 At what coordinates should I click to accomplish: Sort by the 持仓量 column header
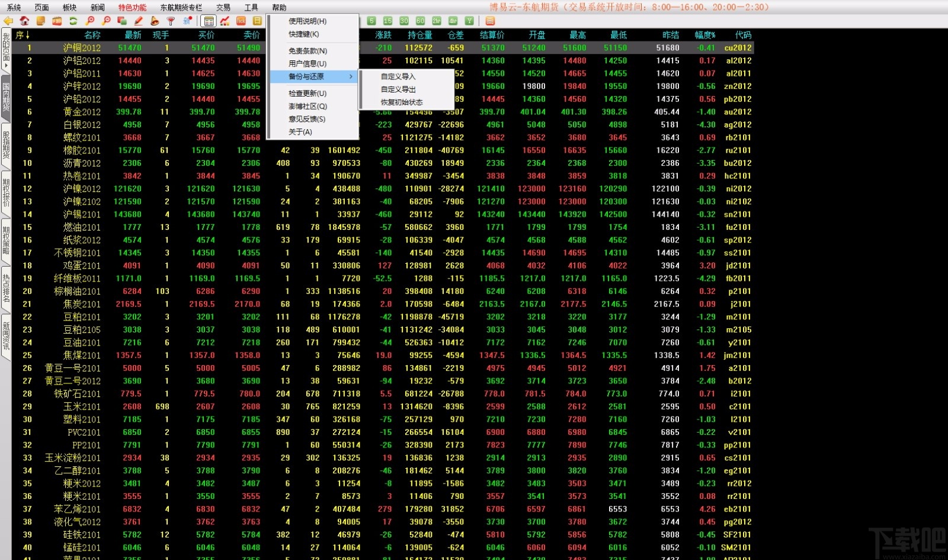click(x=419, y=35)
